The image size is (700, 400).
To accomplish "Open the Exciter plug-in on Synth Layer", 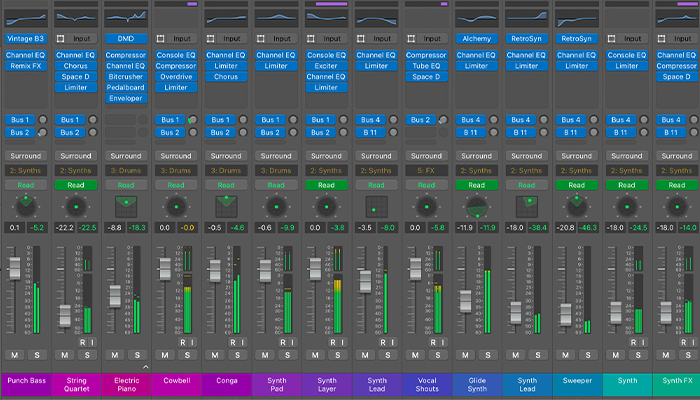I will pos(326,66).
